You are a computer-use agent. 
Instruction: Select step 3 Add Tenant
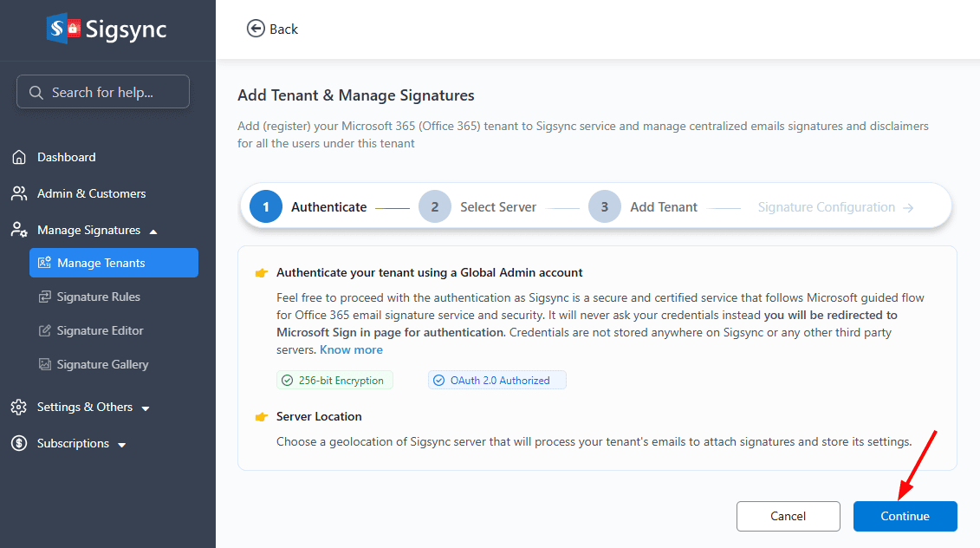point(605,207)
